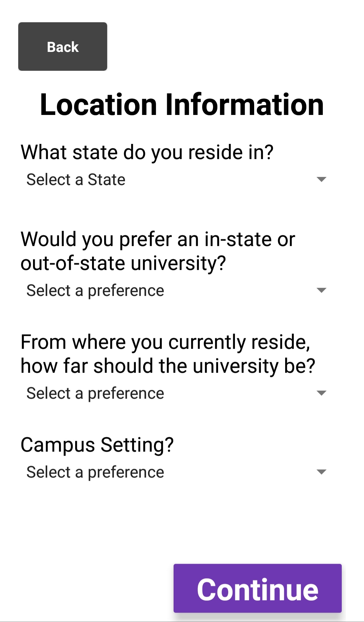
Task: Click the Location Information heading
Action: pos(182,105)
